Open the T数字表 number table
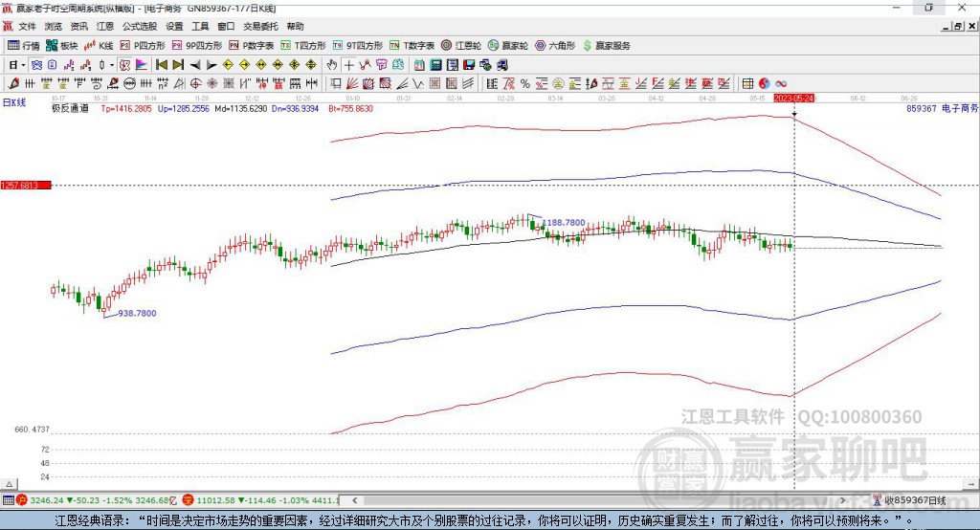The image size is (980, 530). pos(412,46)
